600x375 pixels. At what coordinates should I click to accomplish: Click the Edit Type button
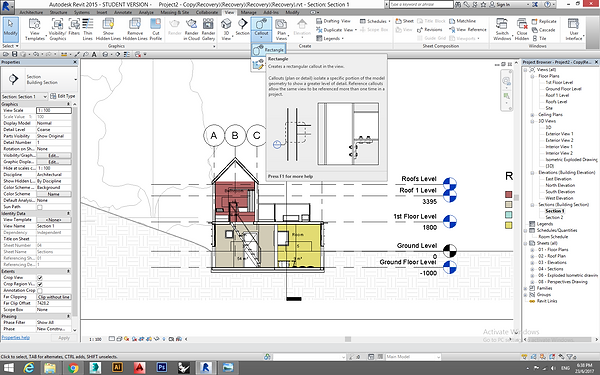pyautogui.click(x=63, y=96)
